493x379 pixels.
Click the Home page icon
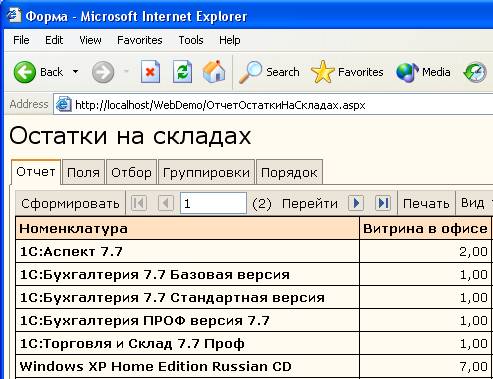coord(214,71)
